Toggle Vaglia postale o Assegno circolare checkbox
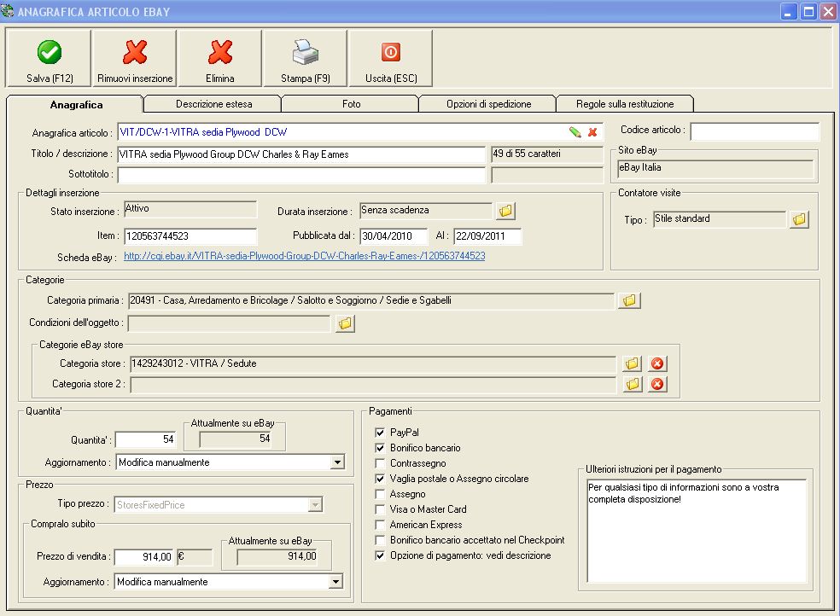 pyautogui.click(x=381, y=479)
